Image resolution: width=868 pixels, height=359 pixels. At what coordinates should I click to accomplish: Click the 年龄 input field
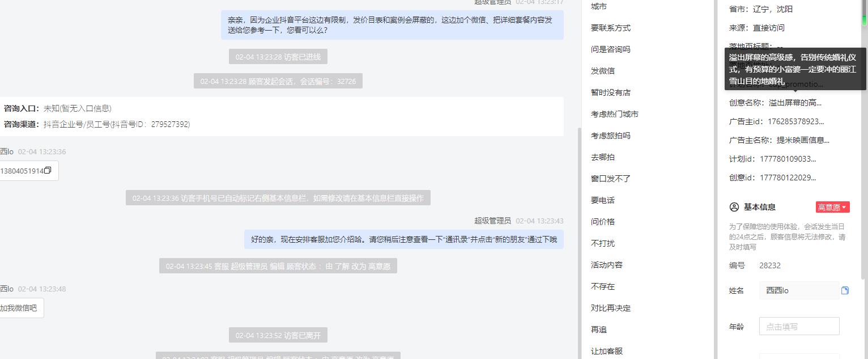coord(799,327)
